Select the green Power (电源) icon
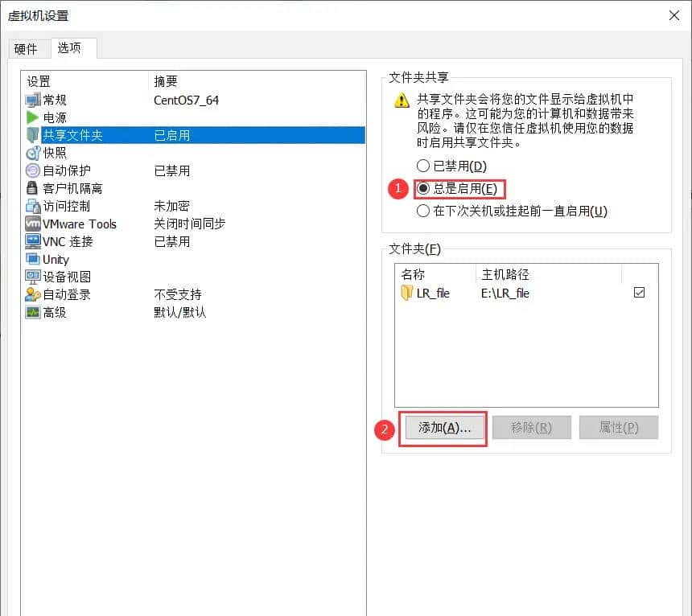Screen dimensions: 692x616 (33, 118)
